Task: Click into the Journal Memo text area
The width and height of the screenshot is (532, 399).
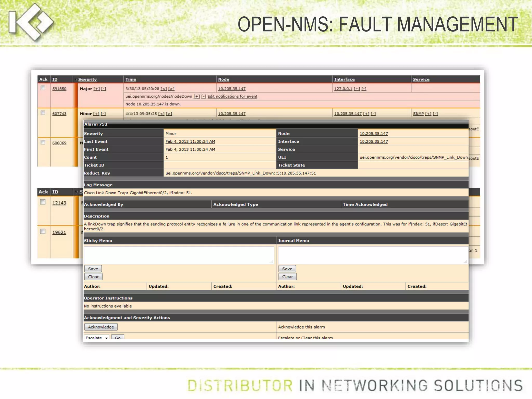Action: click(373, 255)
